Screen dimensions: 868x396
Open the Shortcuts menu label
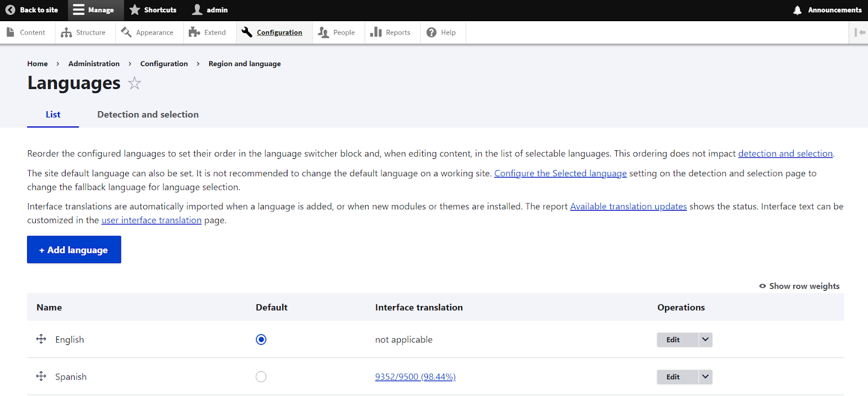coord(160,10)
